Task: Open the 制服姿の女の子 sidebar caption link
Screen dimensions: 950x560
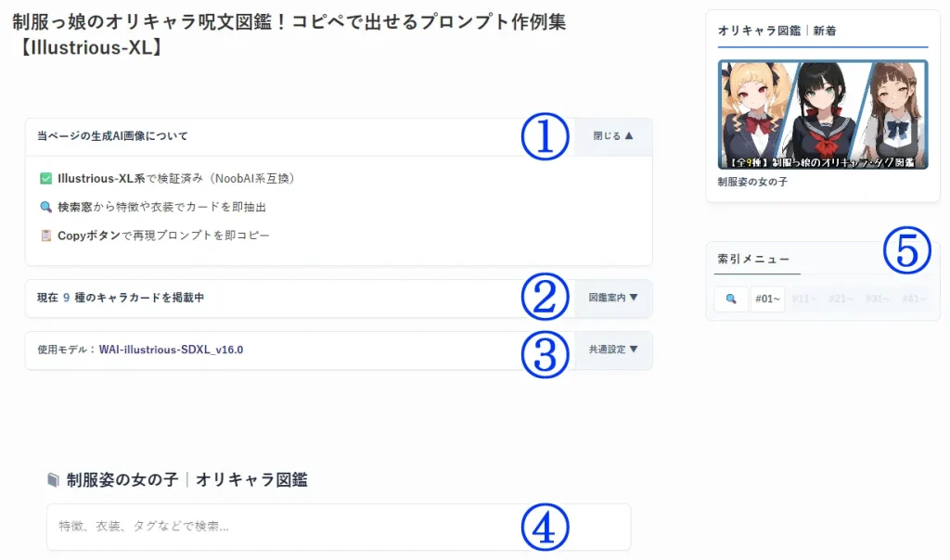Action: click(752, 182)
